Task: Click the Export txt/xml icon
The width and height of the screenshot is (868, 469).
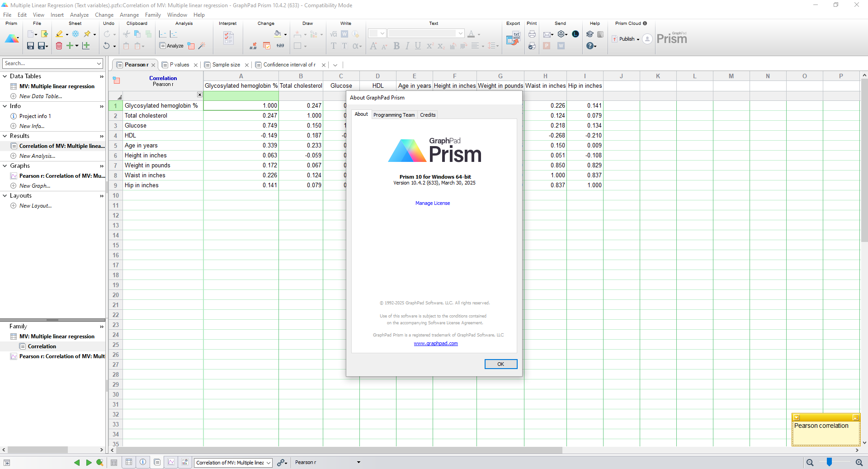Action: coord(513,38)
